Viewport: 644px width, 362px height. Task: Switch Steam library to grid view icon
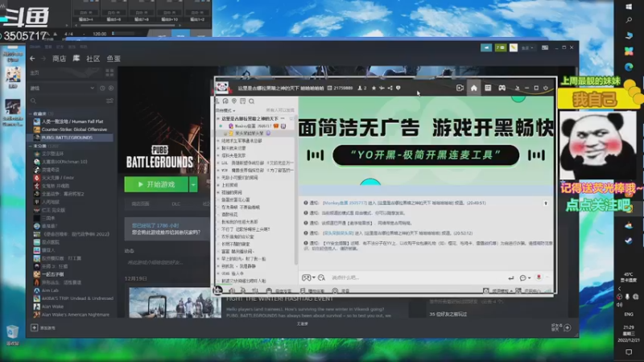109,72
